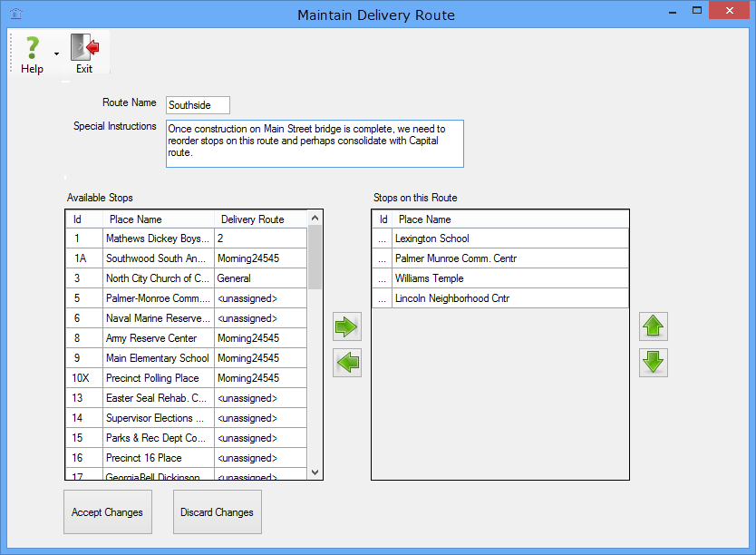Minimize the Maintain Delivery Route window
This screenshot has height=555, width=756.
(x=673, y=11)
